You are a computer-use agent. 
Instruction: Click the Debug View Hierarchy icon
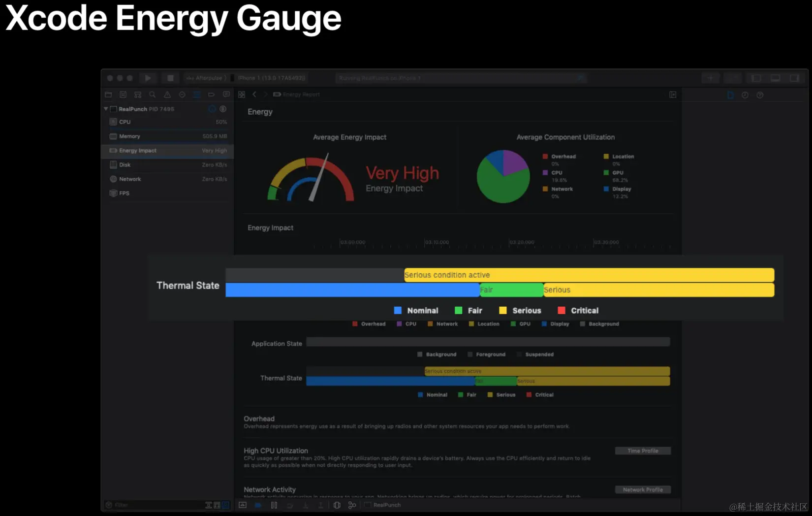(x=337, y=505)
